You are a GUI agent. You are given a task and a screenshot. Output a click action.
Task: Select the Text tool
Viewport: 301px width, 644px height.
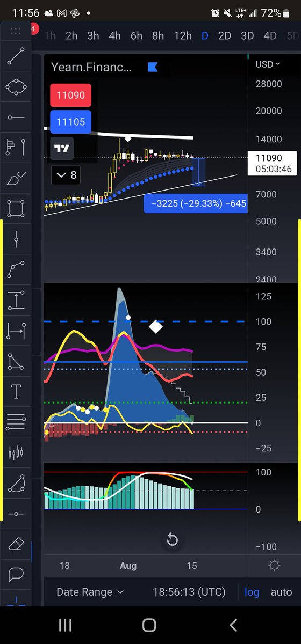click(16, 392)
